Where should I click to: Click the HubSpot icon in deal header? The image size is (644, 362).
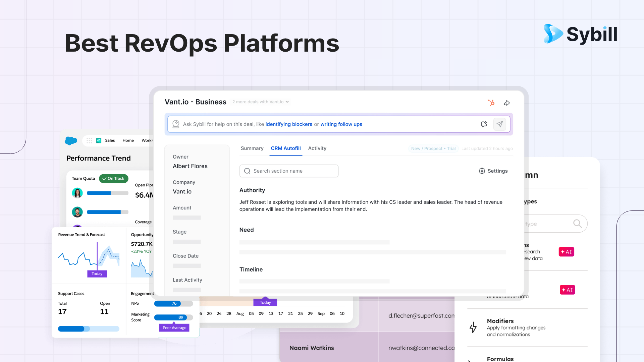491,103
